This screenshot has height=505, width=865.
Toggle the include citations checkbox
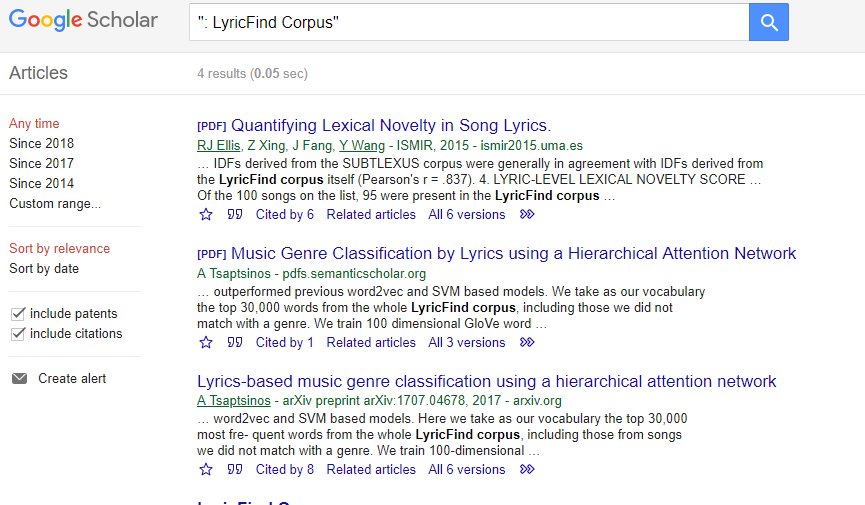(x=18, y=333)
